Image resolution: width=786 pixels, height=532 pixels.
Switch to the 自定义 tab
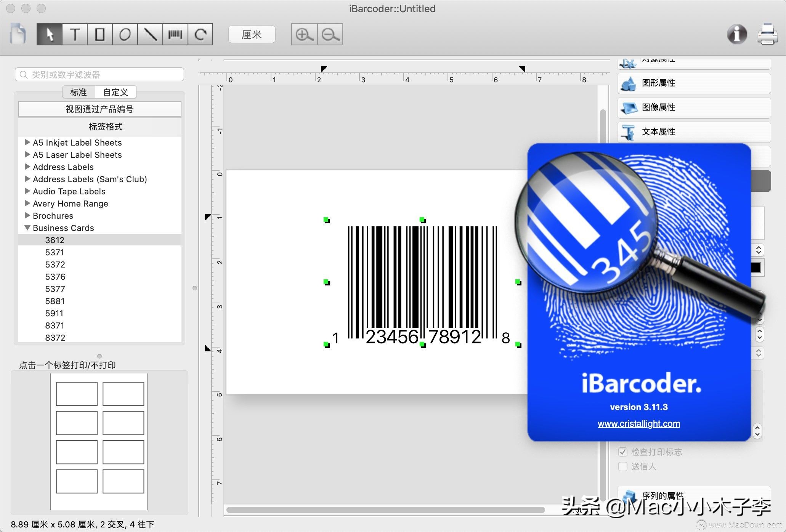(116, 92)
